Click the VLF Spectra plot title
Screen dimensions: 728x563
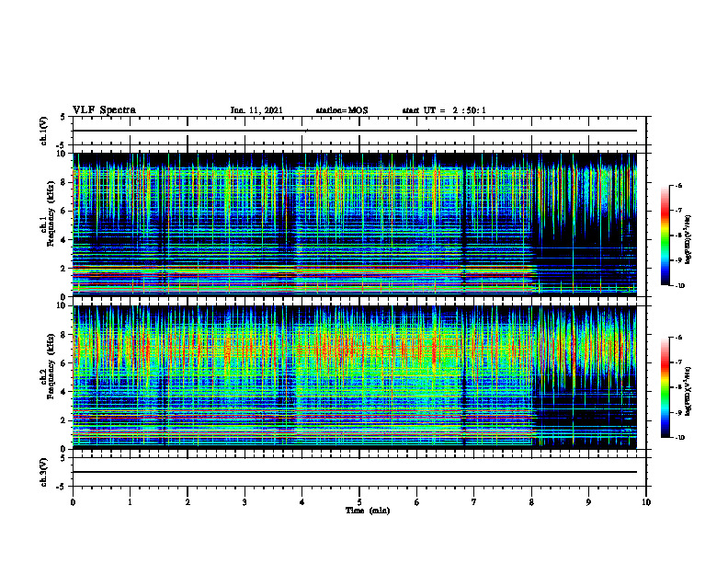[x=104, y=110]
